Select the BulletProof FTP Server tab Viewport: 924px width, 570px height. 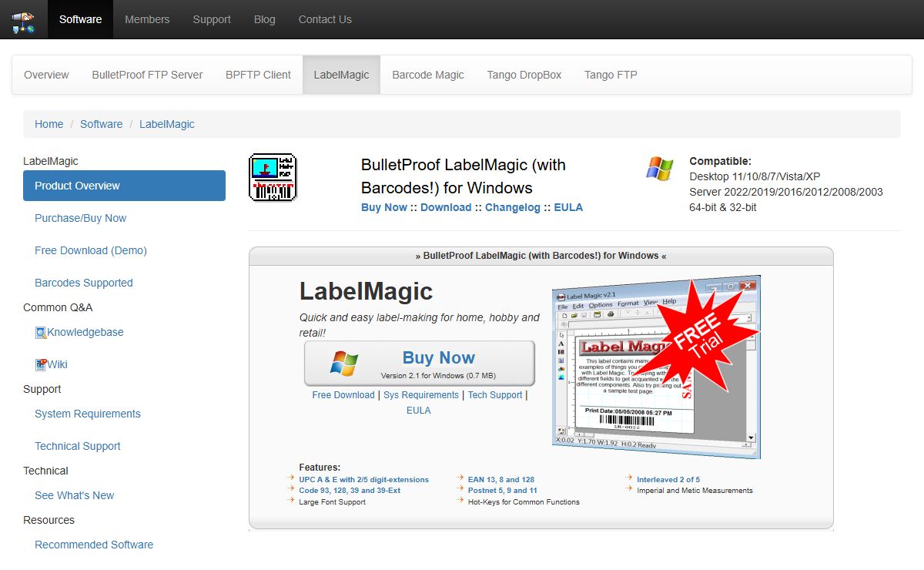point(147,75)
